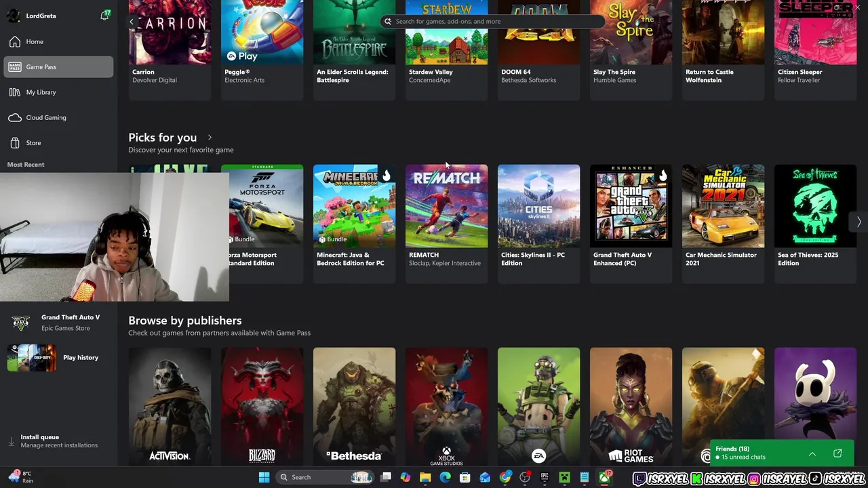Viewport: 868px width, 488px height.
Task: Open Microsoft Edge on the taskbar
Action: coord(445,477)
